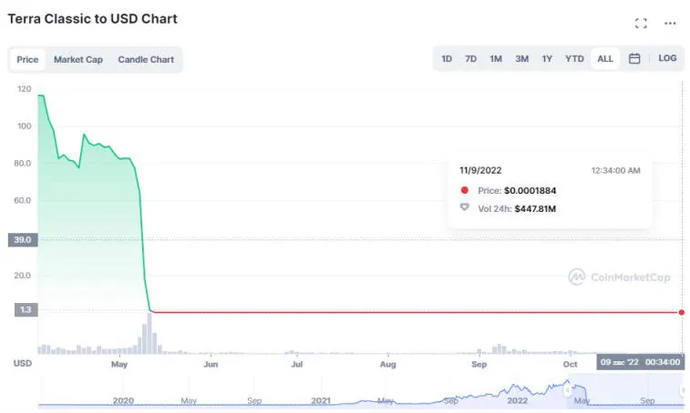Select the 1M time range
The width and height of the screenshot is (690, 413).
click(x=496, y=59)
